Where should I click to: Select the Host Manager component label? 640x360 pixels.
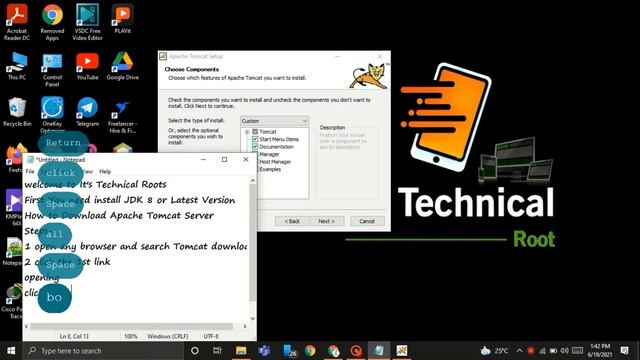pyautogui.click(x=275, y=162)
